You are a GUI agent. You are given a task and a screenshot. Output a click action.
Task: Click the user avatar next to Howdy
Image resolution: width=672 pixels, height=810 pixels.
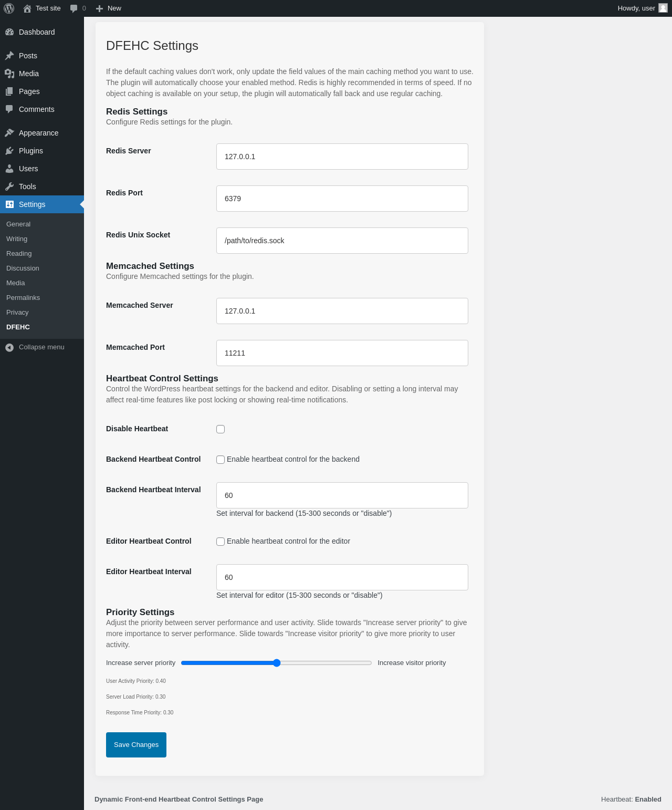663,8
